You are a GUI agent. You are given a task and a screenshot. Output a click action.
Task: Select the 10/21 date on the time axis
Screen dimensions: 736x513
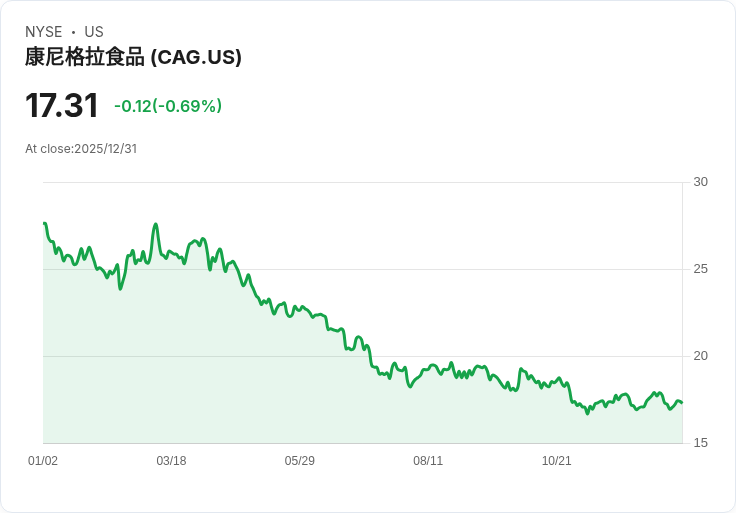pos(556,461)
